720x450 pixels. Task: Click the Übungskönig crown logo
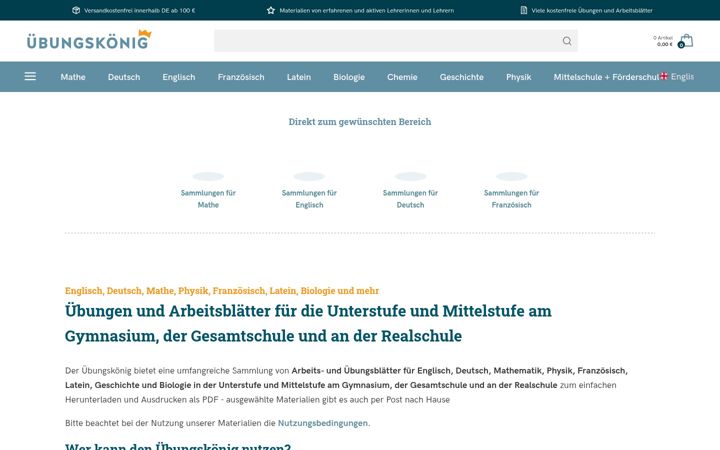click(x=89, y=40)
